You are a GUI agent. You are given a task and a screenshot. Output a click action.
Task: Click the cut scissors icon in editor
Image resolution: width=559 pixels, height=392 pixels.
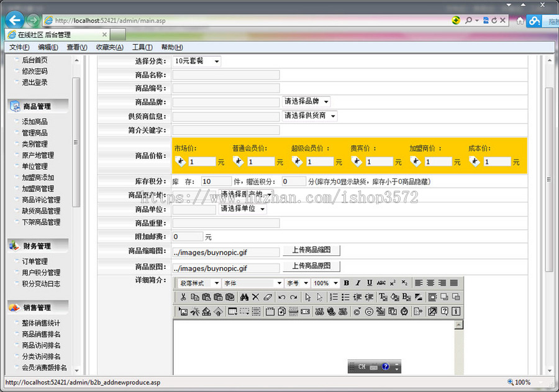click(183, 297)
